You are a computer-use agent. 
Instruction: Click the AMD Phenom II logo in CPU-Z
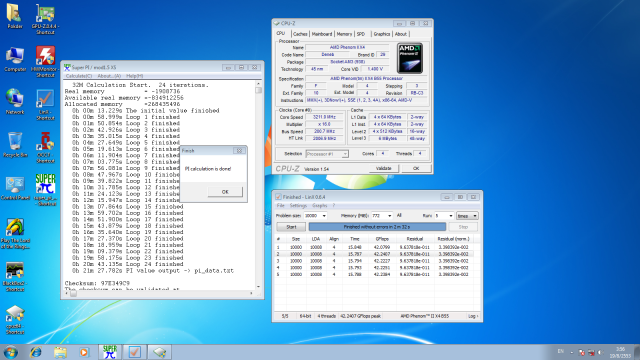point(410,58)
